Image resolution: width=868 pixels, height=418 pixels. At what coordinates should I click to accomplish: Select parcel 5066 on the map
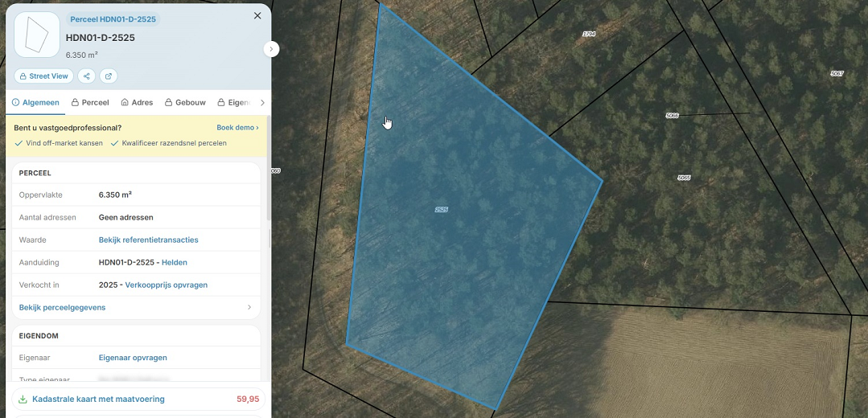click(x=672, y=116)
